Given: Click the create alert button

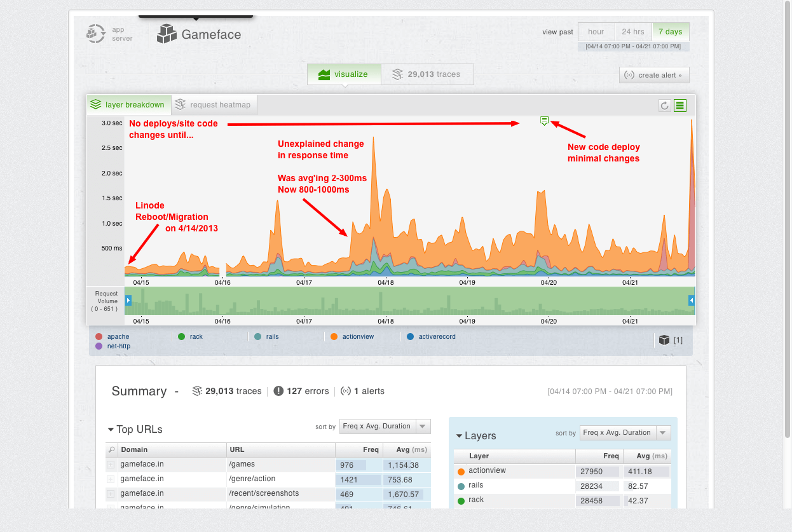Looking at the screenshot, I should tap(654, 75).
